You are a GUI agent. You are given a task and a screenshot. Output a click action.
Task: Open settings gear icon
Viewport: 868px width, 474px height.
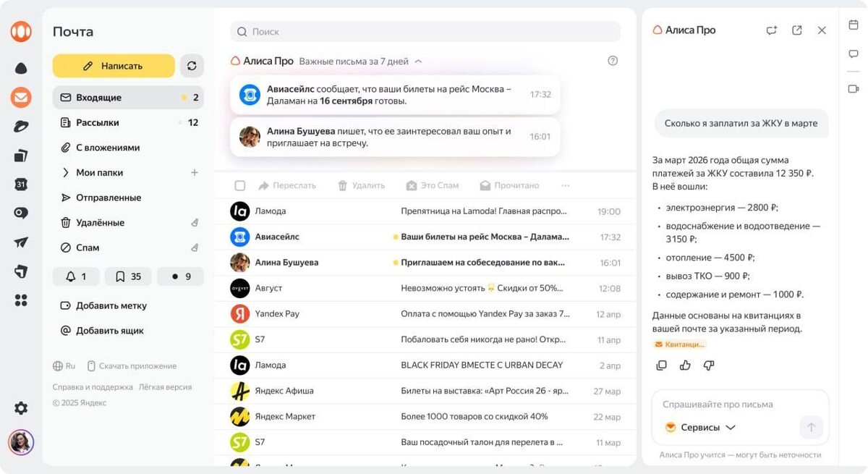21,408
